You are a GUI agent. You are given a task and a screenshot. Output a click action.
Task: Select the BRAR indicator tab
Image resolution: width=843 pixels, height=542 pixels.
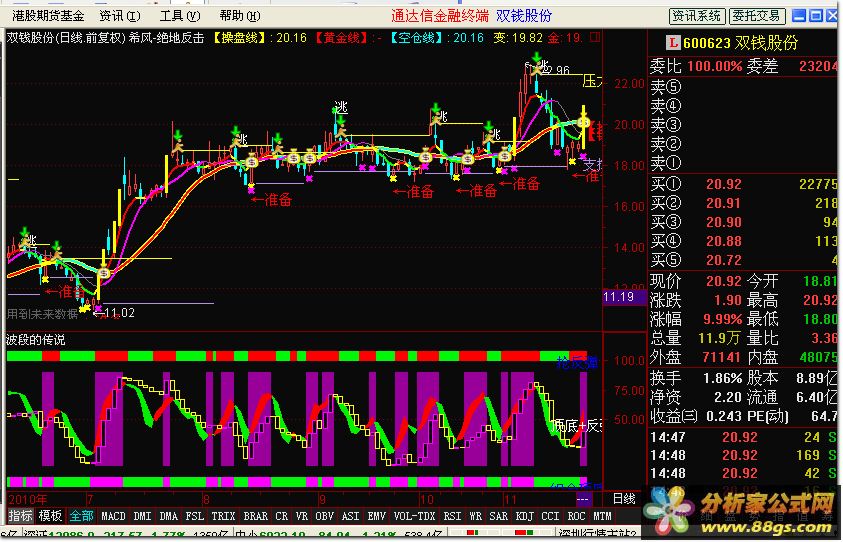[x=255, y=516]
